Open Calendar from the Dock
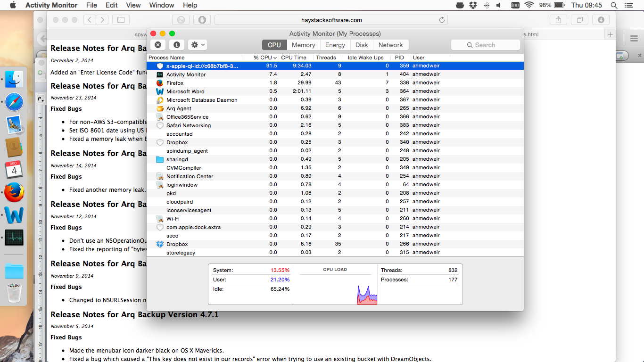This screenshot has width=644, height=362. (15, 170)
